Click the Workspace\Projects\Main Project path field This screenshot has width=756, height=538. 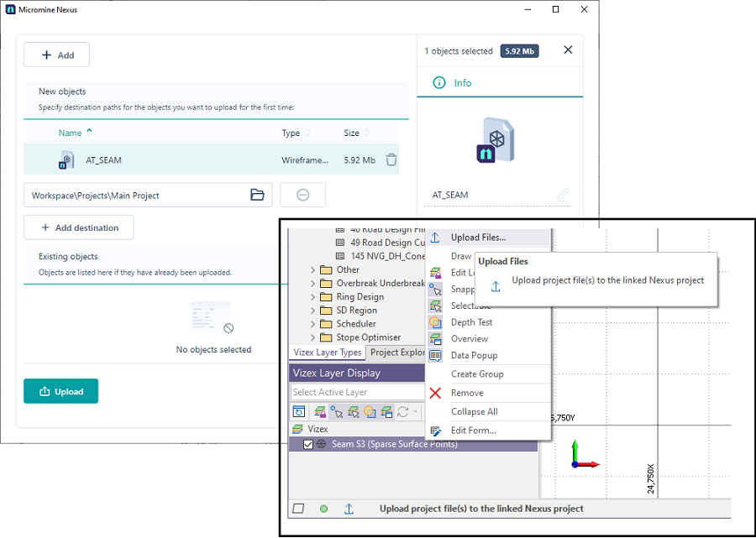coord(148,195)
